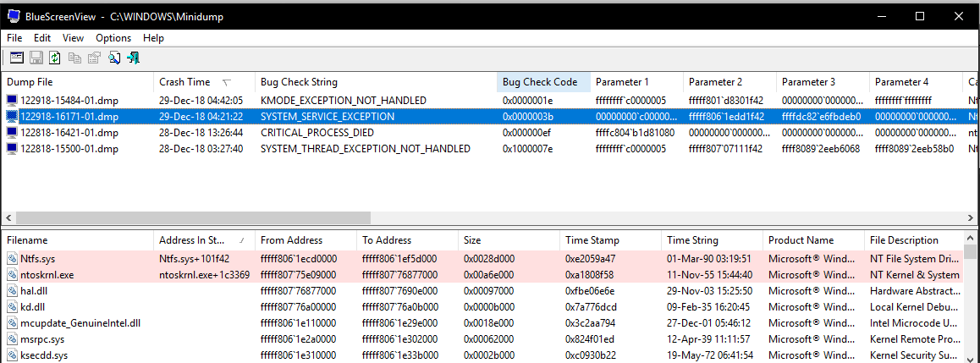Click the Copy Selected Items toolbar icon

coord(75,58)
